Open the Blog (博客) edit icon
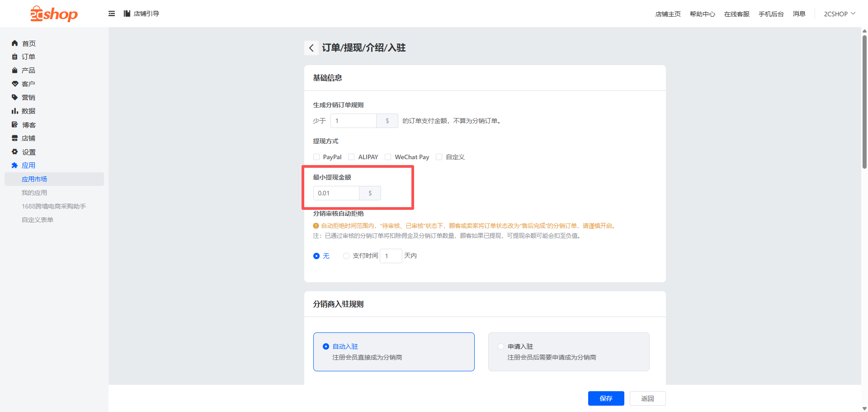 [14, 125]
